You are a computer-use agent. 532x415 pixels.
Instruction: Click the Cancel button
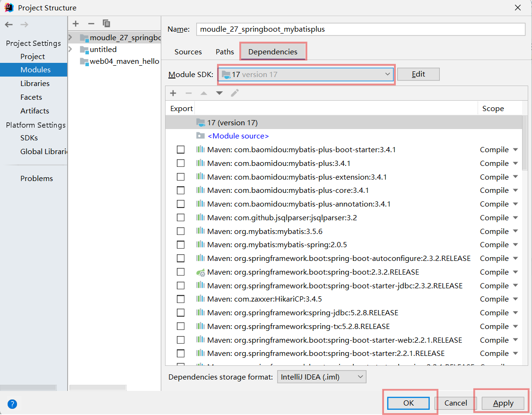coord(455,403)
